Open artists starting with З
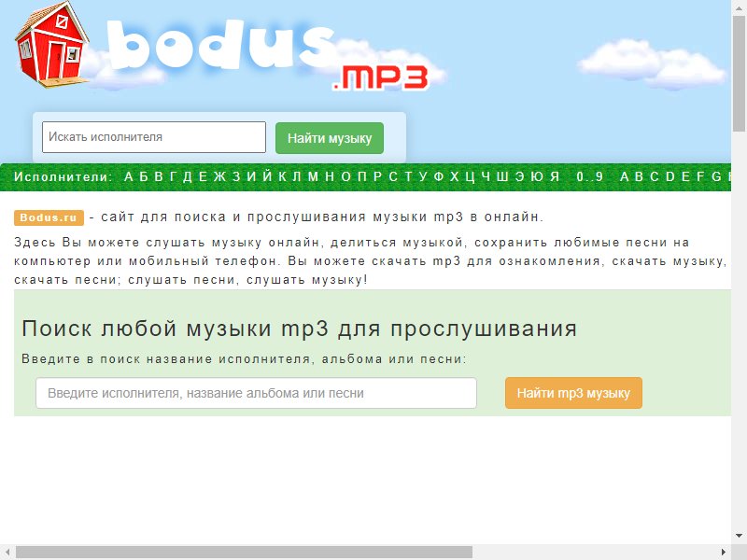 tap(237, 176)
